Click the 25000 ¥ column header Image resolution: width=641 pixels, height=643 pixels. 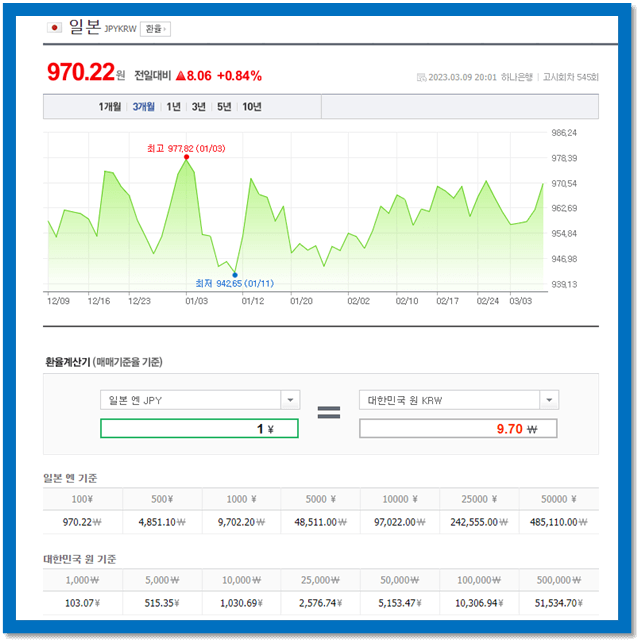[x=479, y=499]
